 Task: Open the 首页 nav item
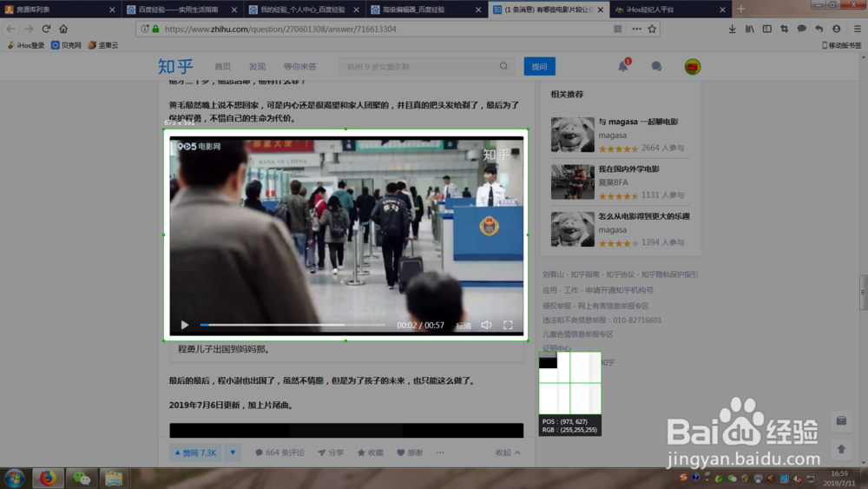click(x=222, y=67)
